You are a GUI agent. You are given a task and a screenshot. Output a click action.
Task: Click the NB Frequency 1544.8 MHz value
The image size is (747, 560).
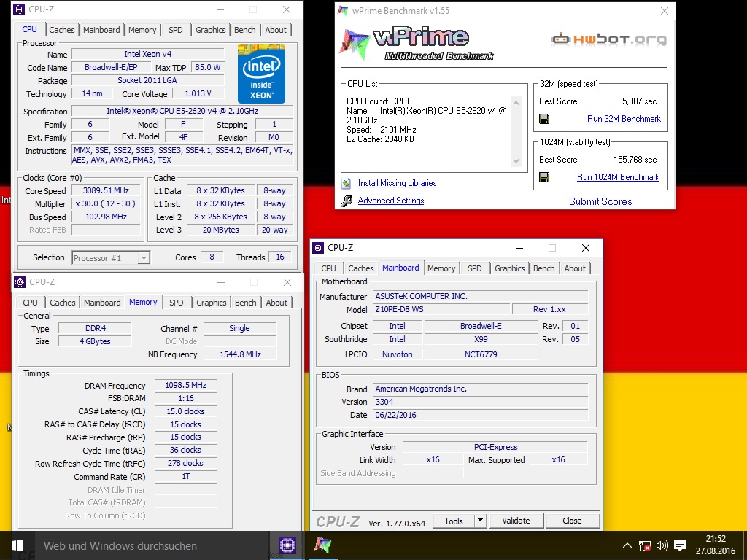point(240,354)
